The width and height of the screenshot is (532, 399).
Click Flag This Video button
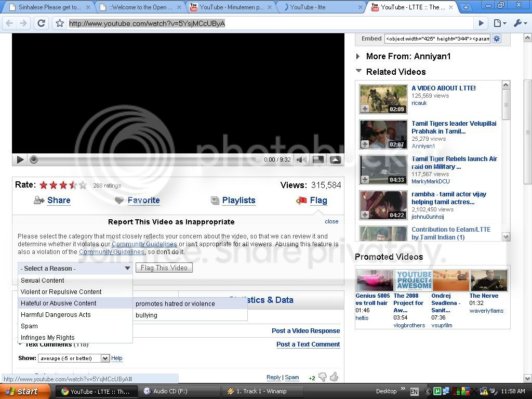point(164,268)
